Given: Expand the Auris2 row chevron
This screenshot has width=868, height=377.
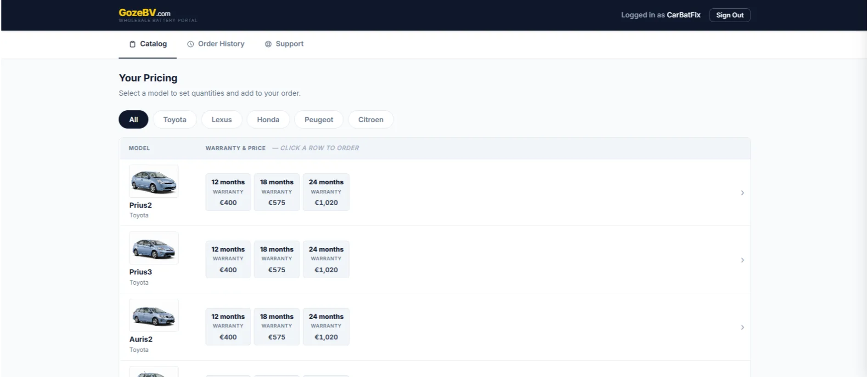Looking at the screenshot, I should pyautogui.click(x=742, y=327).
